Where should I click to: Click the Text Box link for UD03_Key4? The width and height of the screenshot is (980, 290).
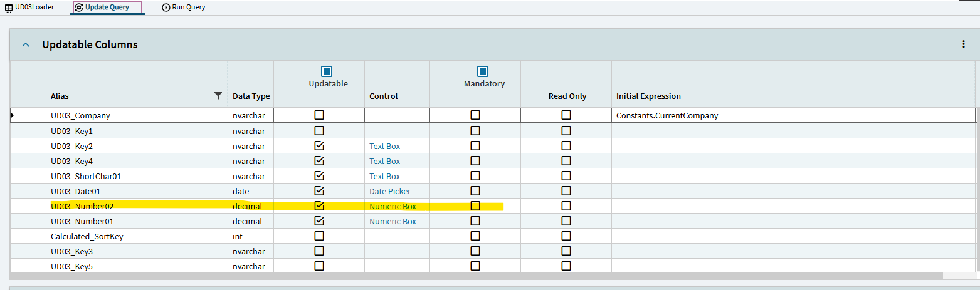[384, 161]
